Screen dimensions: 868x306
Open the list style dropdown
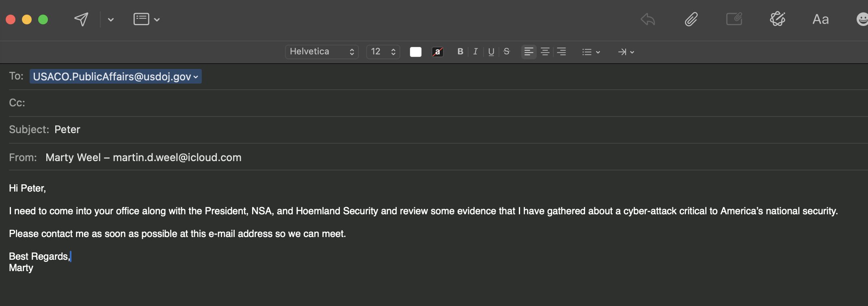[591, 52]
